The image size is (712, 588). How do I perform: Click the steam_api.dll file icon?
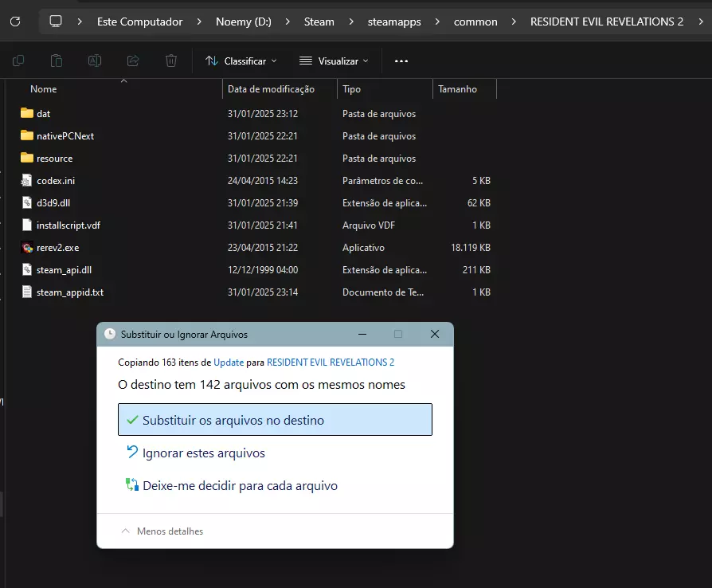(27, 269)
